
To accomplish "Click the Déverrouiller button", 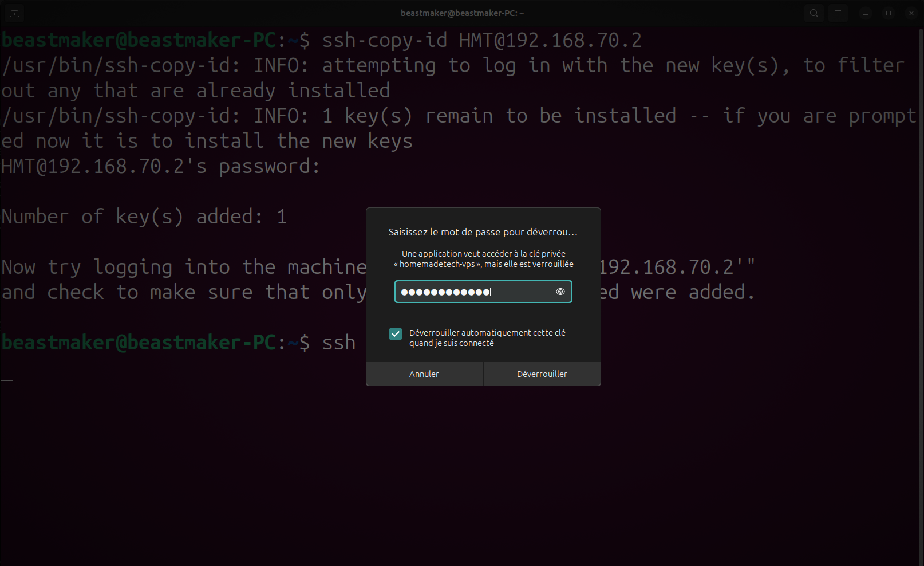I will (x=542, y=374).
